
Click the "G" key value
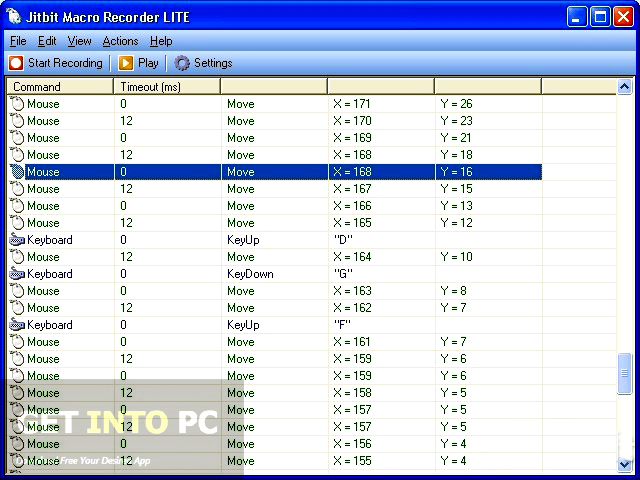tap(343, 273)
